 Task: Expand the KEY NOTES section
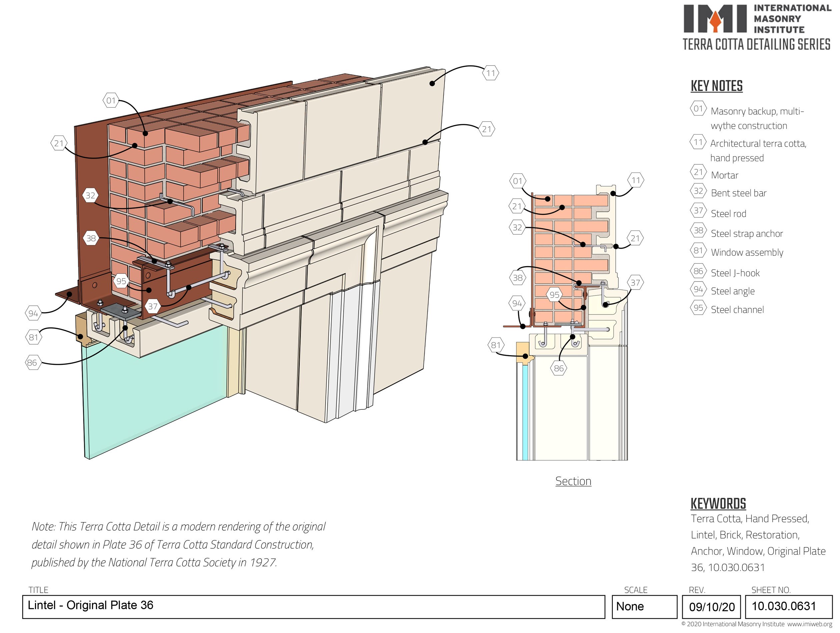[x=718, y=86]
